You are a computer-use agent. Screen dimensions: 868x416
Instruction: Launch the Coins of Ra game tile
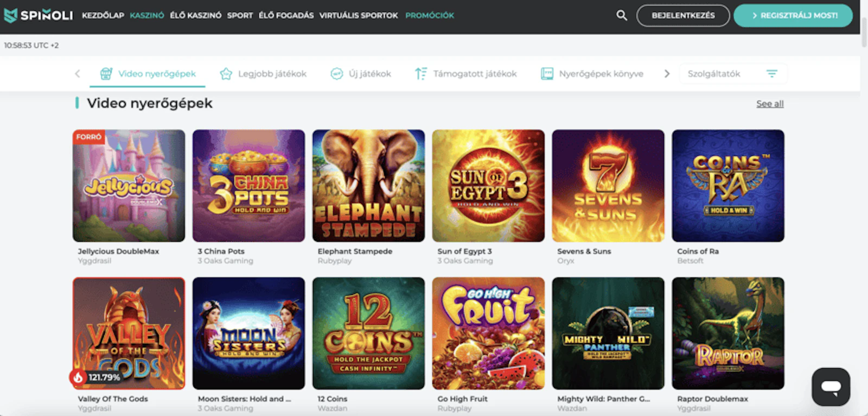tap(727, 186)
